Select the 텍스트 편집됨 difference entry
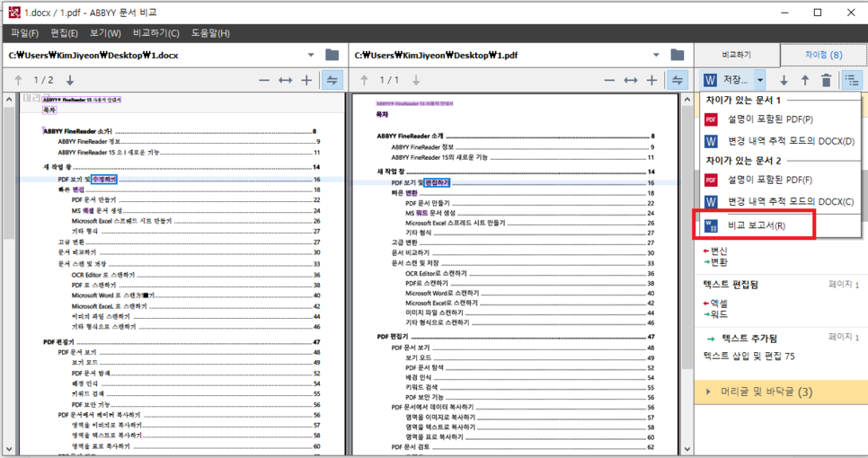Viewport: 868px width, 458px height. click(x=781, y=299)
